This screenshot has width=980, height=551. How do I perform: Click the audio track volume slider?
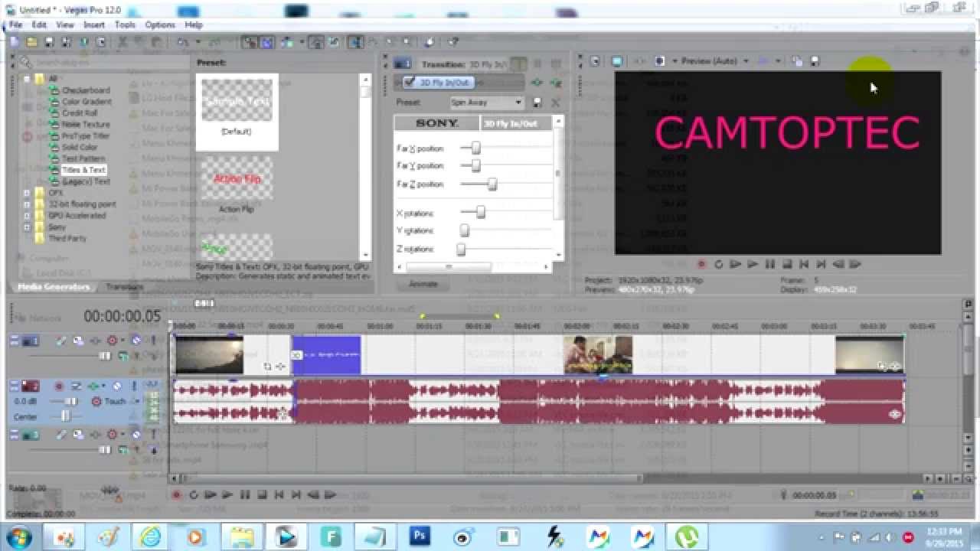click(70, 401)
